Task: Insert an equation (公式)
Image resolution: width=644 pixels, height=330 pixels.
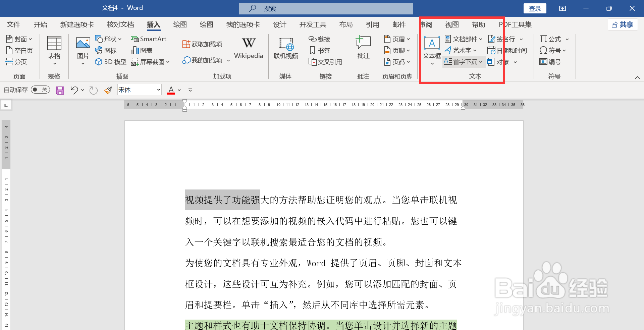Action: click(x=554, y=39)
